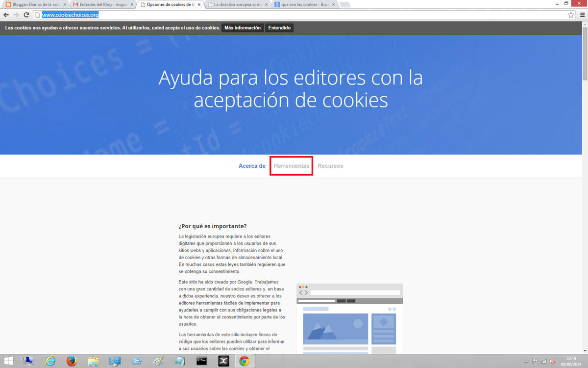Switch to the Blogger Diarios tab
588x368 pixels.
click(34, 4)
